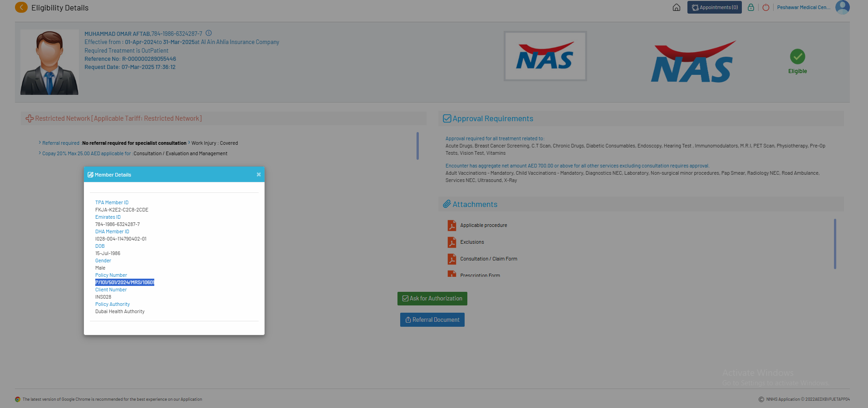Click Reference No: R-000000289055446

pos(130,59)
